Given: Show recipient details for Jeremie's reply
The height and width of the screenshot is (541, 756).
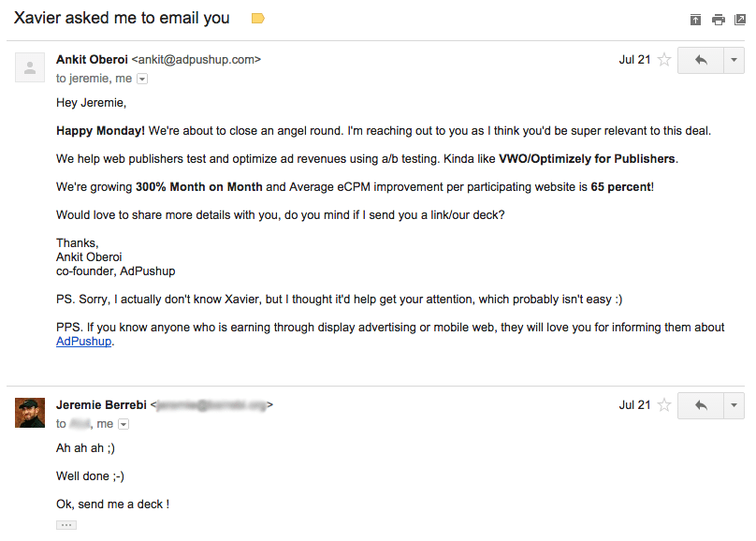Looking at the screenshot, I should [124, 424].
